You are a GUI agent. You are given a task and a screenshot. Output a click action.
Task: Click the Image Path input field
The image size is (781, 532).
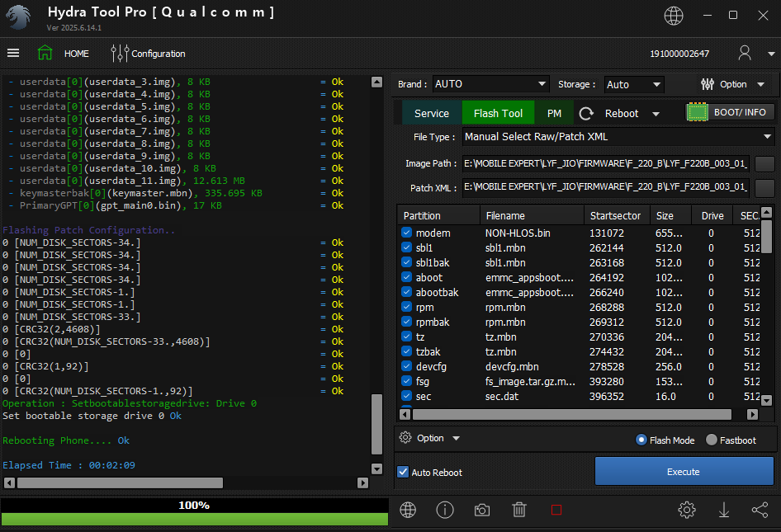(605, 164)
